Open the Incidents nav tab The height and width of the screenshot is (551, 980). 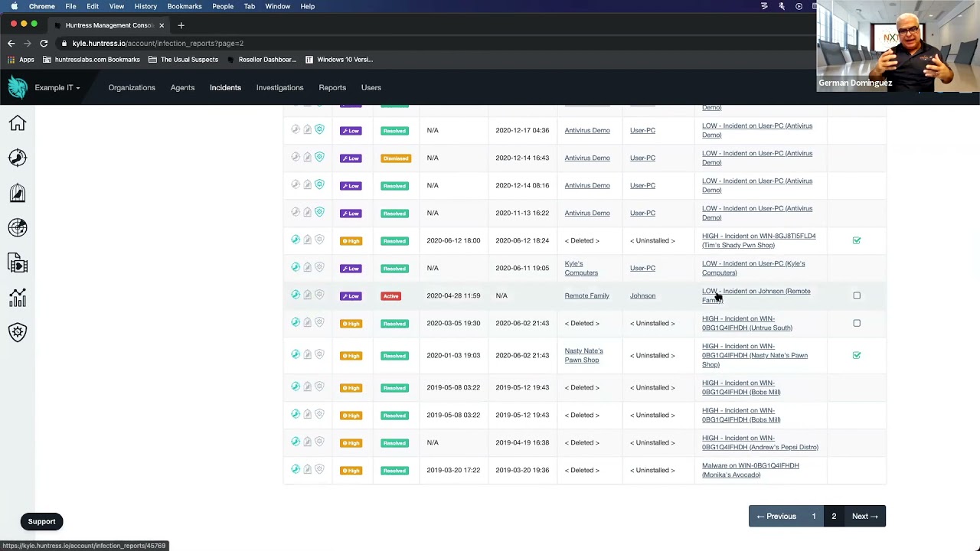pos(225,87)
